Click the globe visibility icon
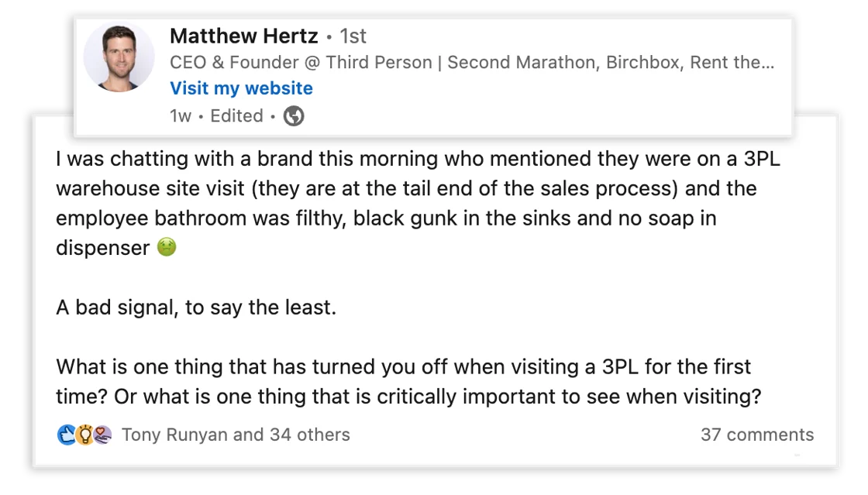The width and height of the screenshot is (868, 495). (294, 116)
